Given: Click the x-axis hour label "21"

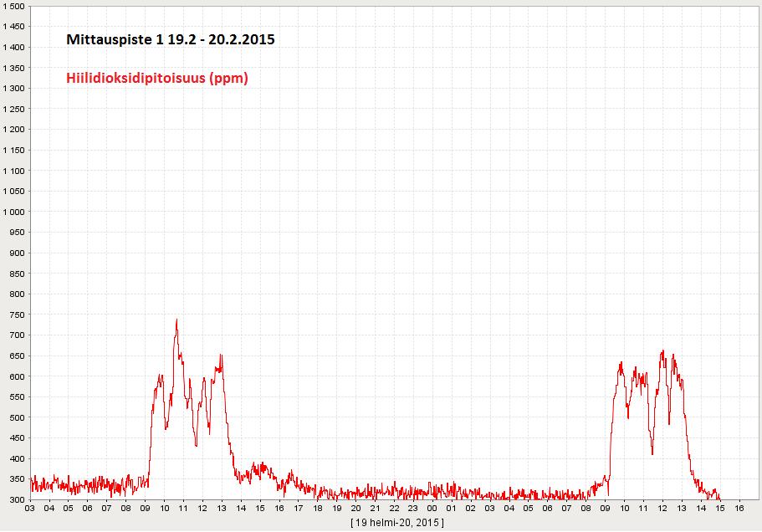Looking at the screenshot, I should pos(376,509).
